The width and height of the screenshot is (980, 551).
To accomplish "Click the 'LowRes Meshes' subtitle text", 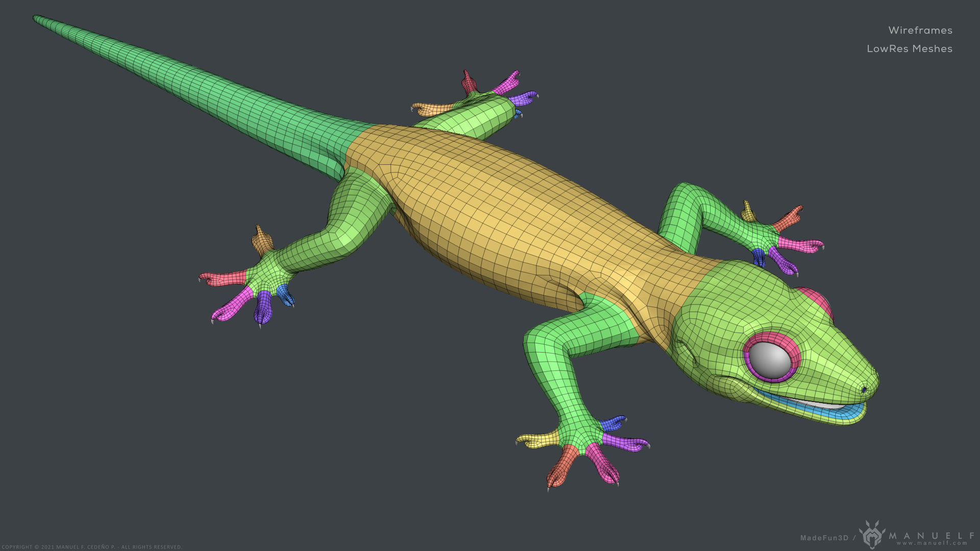I will [910, 48].
